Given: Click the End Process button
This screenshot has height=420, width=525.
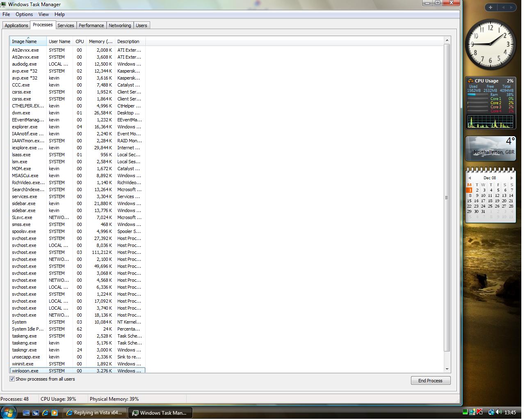Looking at the screenshot, I should [431, 381].
